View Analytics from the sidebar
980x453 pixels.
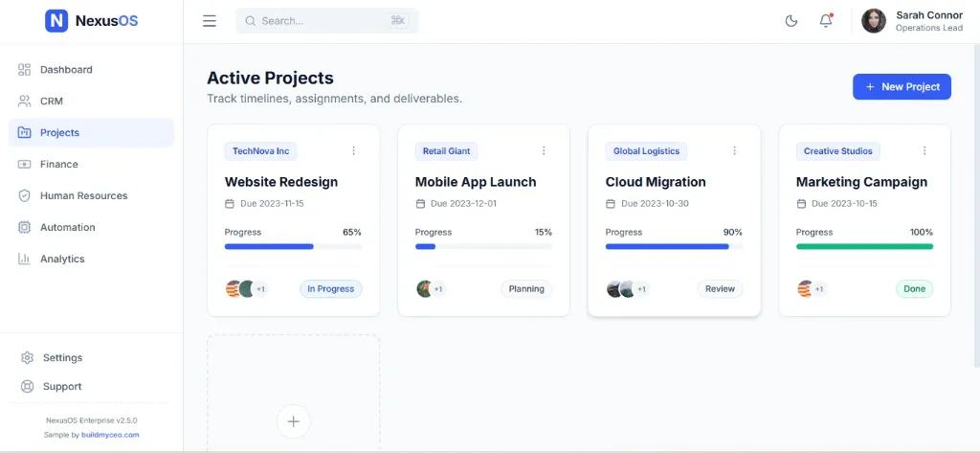pyautogui.click(x=62, y=260)
